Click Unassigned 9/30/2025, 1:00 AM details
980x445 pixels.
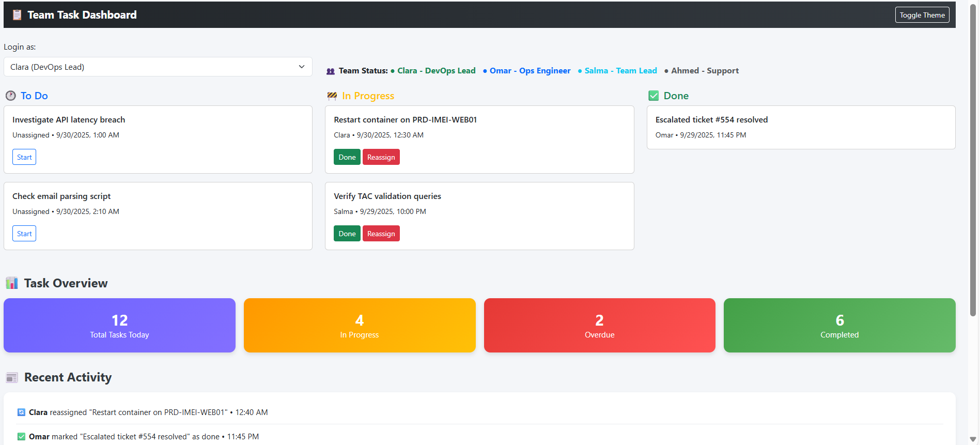tap(66, 135)
